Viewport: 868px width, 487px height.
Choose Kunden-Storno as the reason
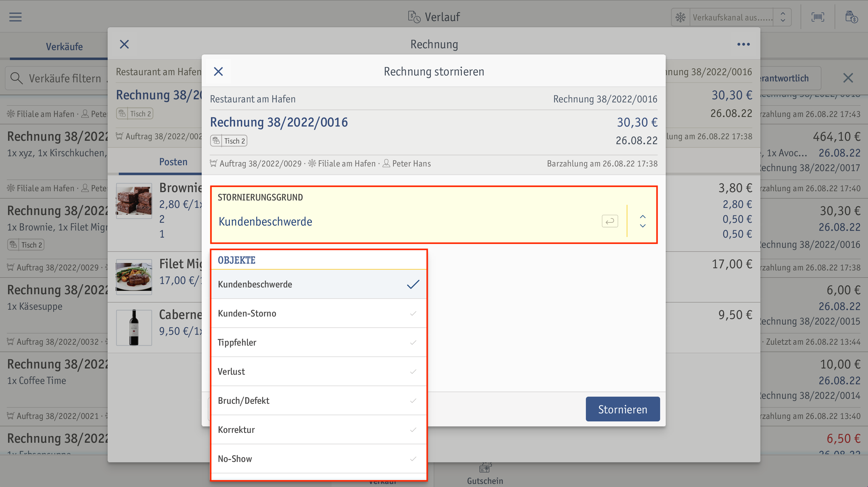[318, 313]
